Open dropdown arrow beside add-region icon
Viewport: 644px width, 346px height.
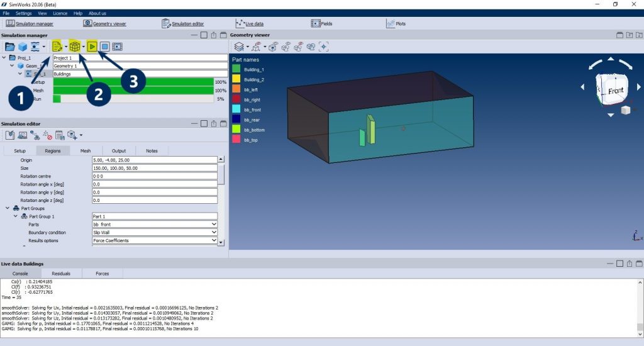click(x=81, y=135)
